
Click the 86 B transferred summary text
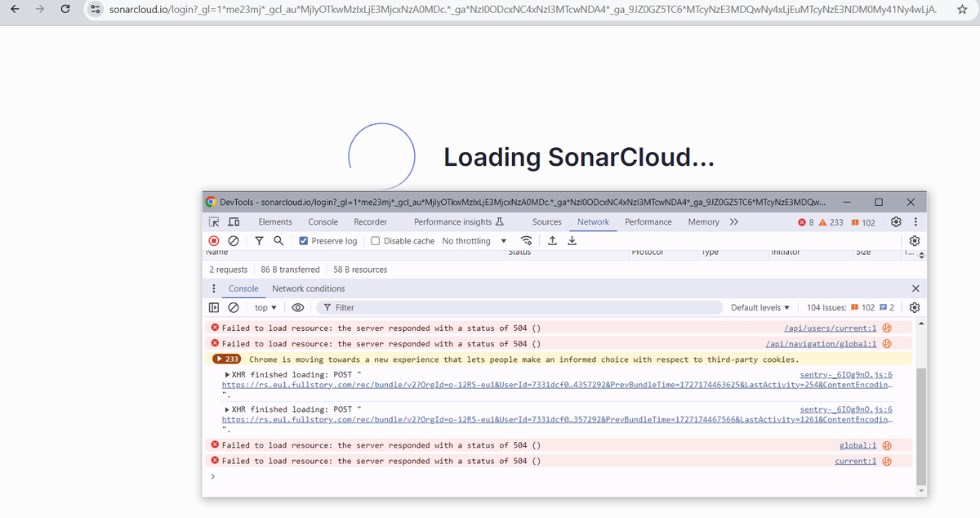[290, 270]
